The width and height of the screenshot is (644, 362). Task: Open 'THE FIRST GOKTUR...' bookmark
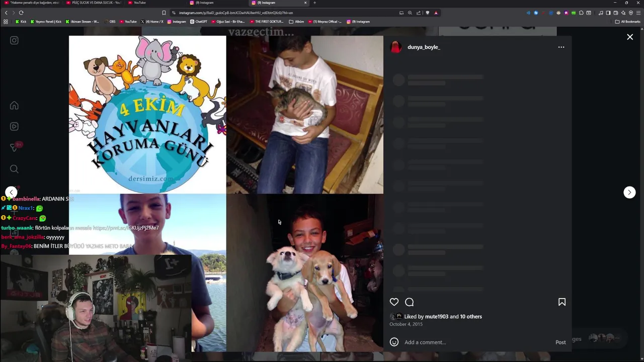click(267, 22)
